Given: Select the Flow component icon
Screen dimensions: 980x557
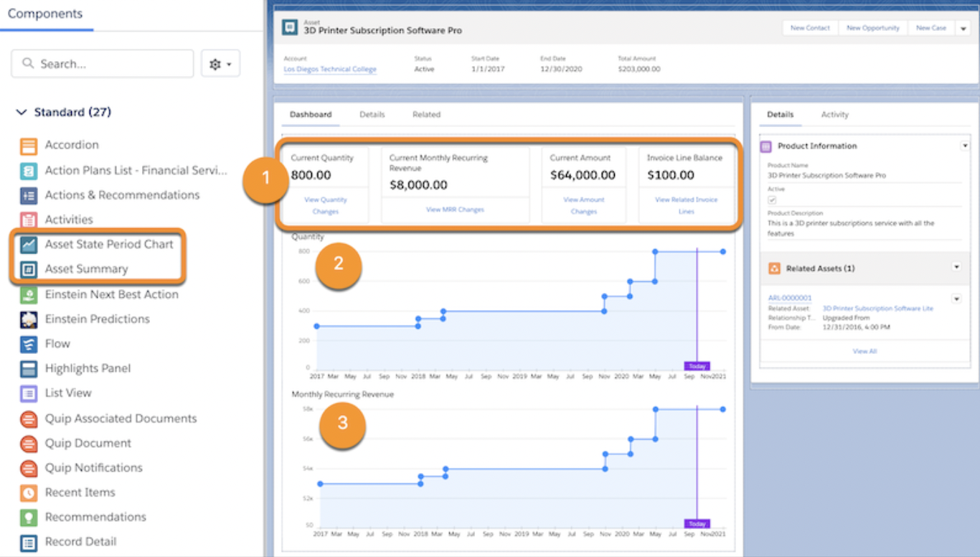Looking at the screenshot, I should click(29, 345).
